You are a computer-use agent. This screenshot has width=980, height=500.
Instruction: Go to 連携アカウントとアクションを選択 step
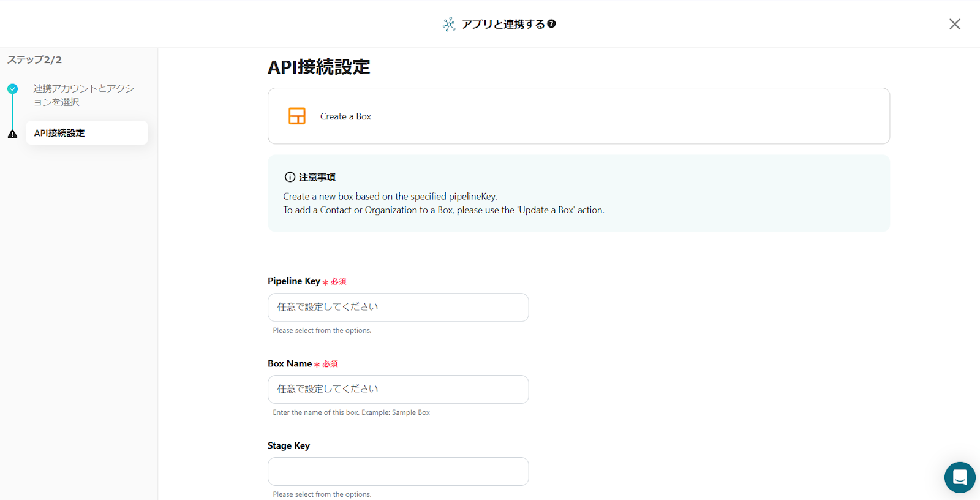[83, 95]
